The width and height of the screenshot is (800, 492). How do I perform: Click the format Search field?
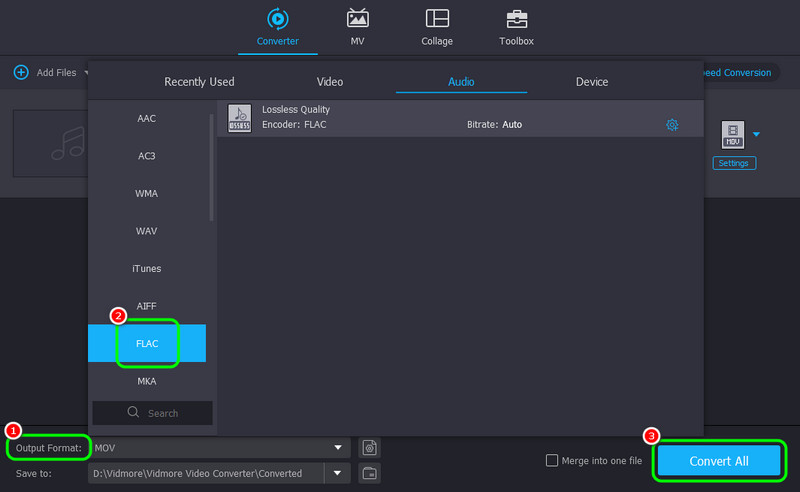coord(153,413)
